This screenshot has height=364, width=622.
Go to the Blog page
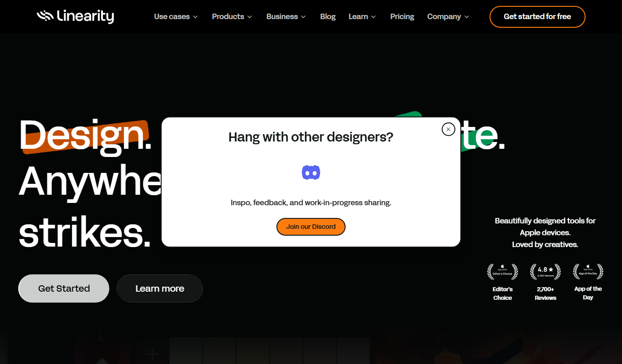point(328,16)
